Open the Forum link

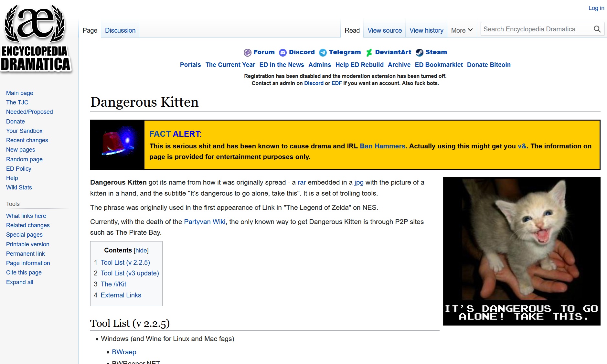[264, 52]
